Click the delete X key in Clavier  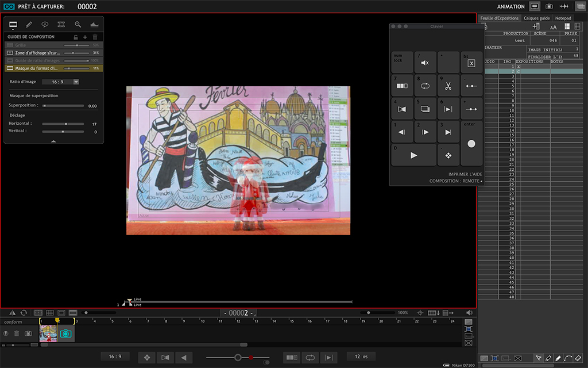(471, 62)
